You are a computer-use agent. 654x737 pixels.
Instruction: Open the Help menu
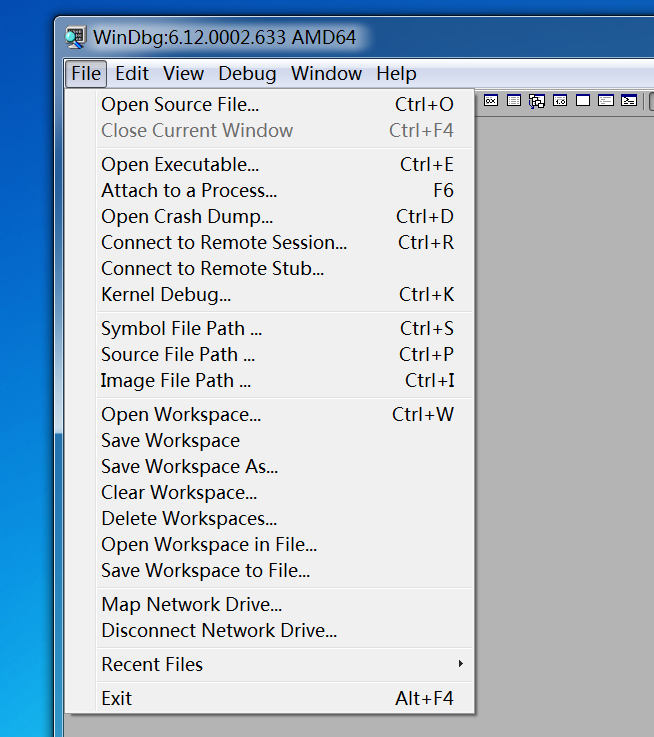396,74
